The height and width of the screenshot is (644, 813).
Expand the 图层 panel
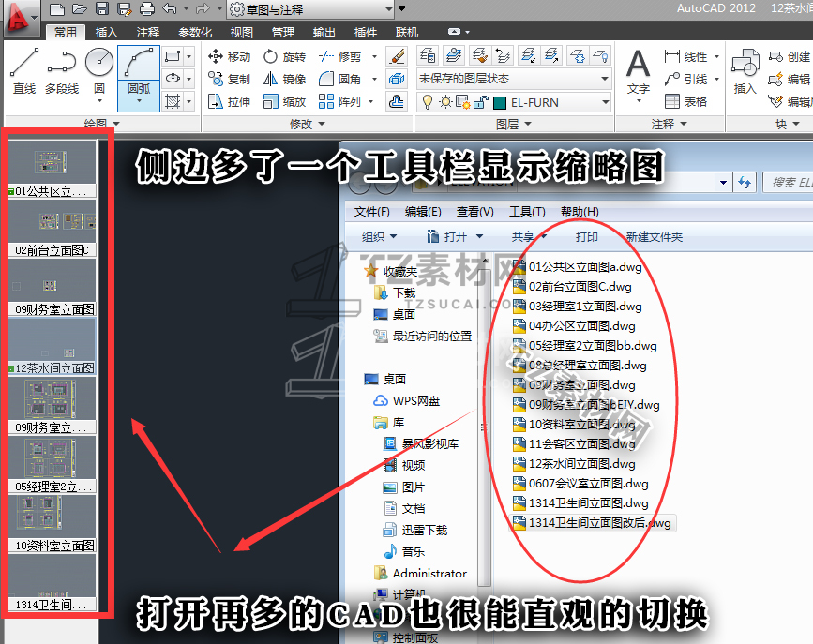tap(514, 124)
